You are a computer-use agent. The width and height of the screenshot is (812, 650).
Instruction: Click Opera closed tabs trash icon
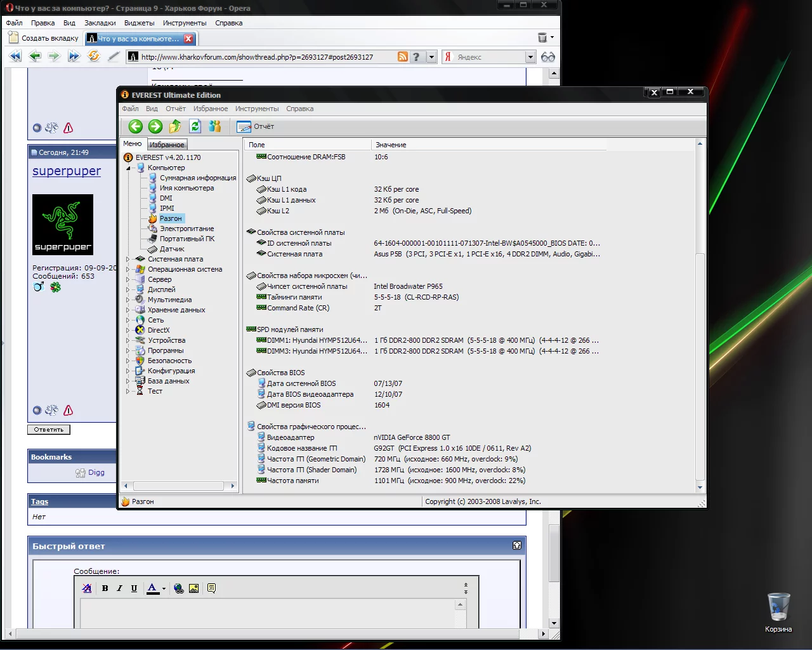click(x=542, y=37)
